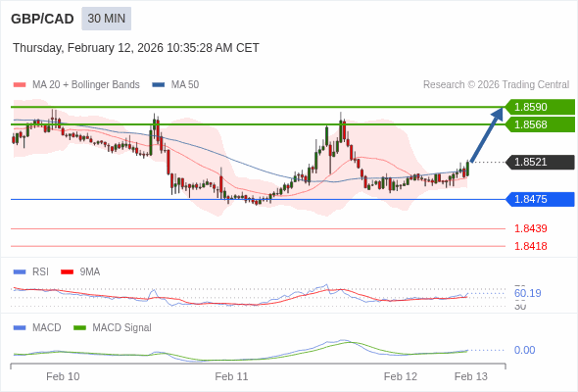This screenshot has height=392, width=578.
Task: Click the MA 20 + Bollinger Bands label
Action: point(86,85)
